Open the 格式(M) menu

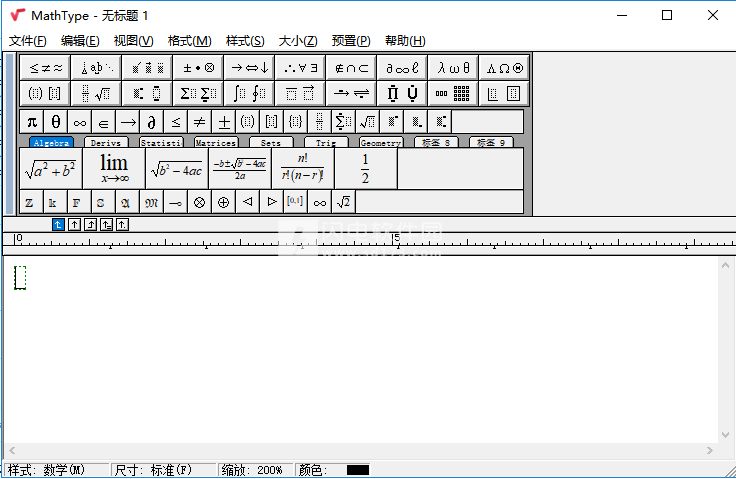[x=190, y=41]
